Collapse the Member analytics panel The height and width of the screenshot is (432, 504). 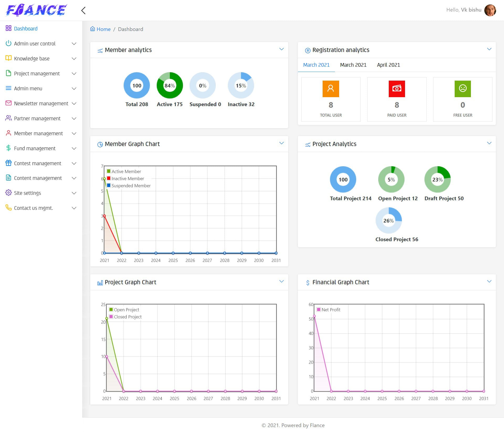coord(281,49)
